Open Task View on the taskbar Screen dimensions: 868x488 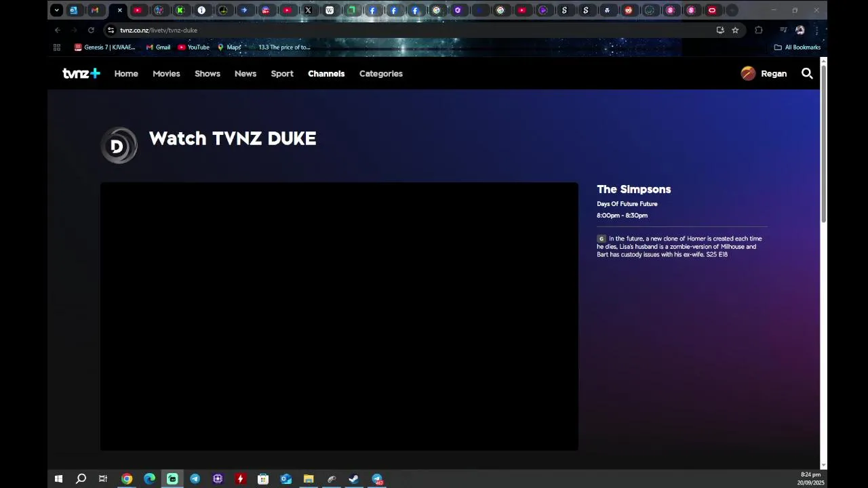click(x=103, y=479)
